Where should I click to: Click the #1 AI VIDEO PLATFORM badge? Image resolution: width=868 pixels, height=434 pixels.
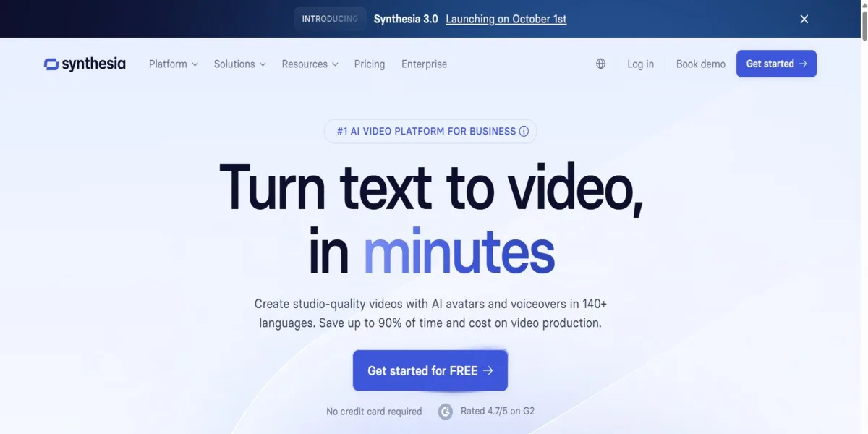point(430,132)
